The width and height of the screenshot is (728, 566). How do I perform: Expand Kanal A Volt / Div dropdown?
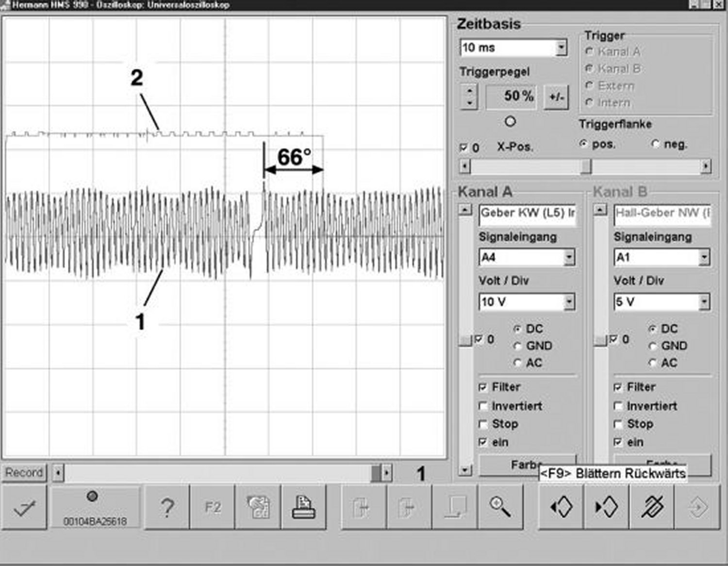tap(569, 302)
